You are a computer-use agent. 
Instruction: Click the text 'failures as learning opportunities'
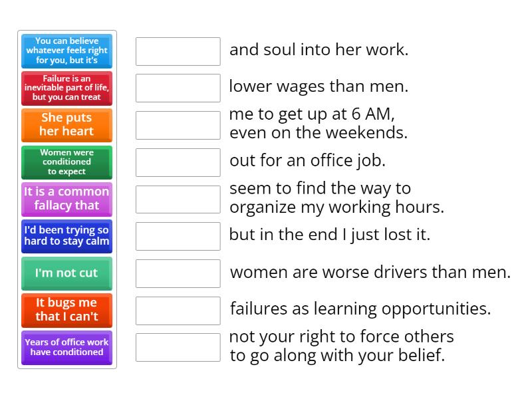pyautogui.click(x=359, y=309)
